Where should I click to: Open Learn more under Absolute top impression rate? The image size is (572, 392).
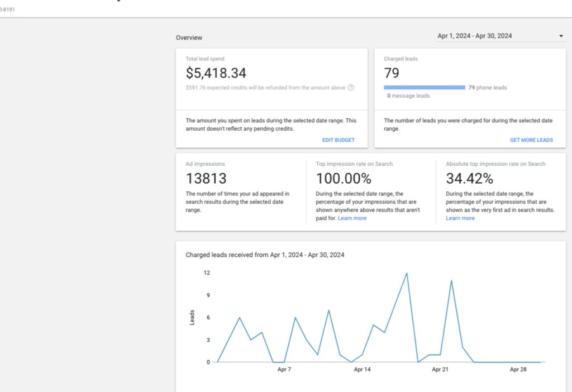pyautogui.click(x=460, y=218)
